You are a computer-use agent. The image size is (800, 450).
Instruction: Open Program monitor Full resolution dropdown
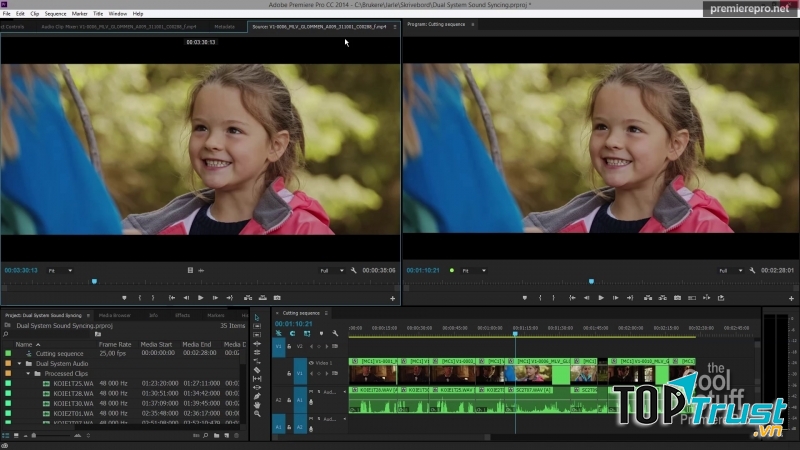click(x=731, y=270)
